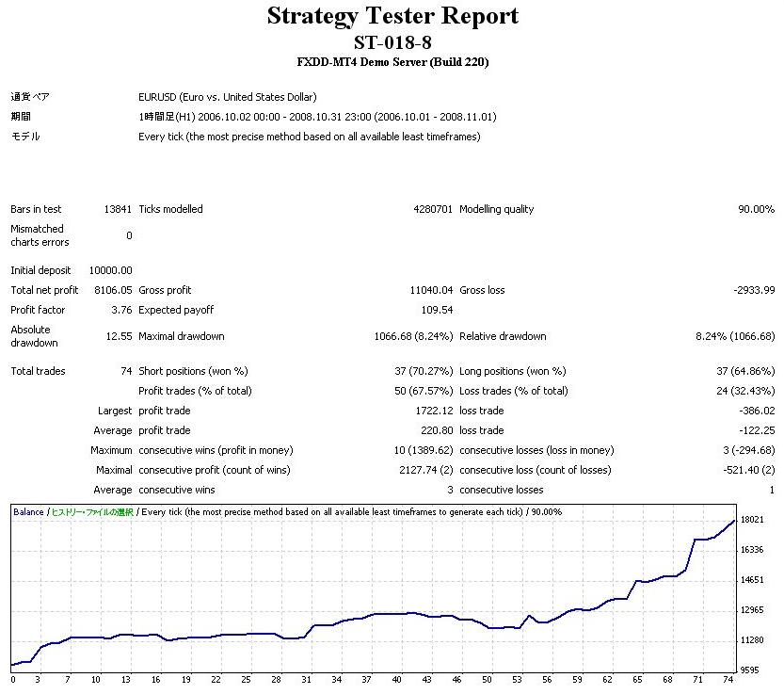
Task: Click the FXDD-MT4 Demo Server build text
Action: [x=392, y=62]
